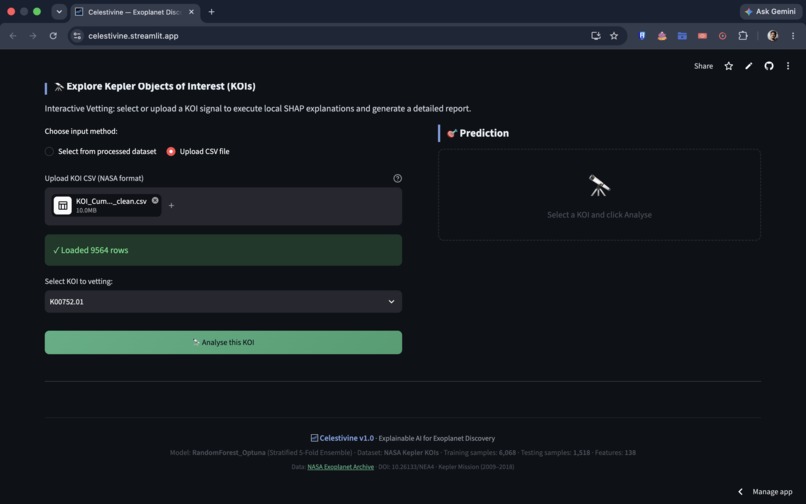
Task: Choose Upload CSV file option
Action: tap(198, 151)
